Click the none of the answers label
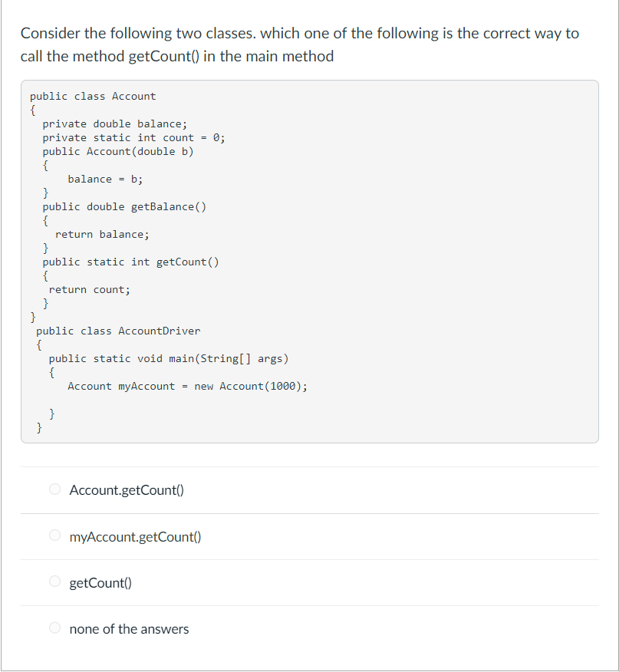Screen dimensions: 619x672 coord(129,628)
